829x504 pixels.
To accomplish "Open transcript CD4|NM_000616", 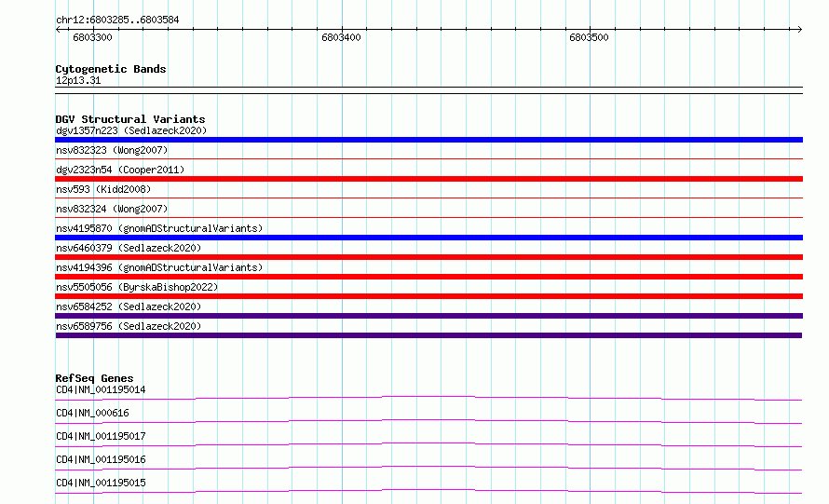I will (x=92, y=413).
